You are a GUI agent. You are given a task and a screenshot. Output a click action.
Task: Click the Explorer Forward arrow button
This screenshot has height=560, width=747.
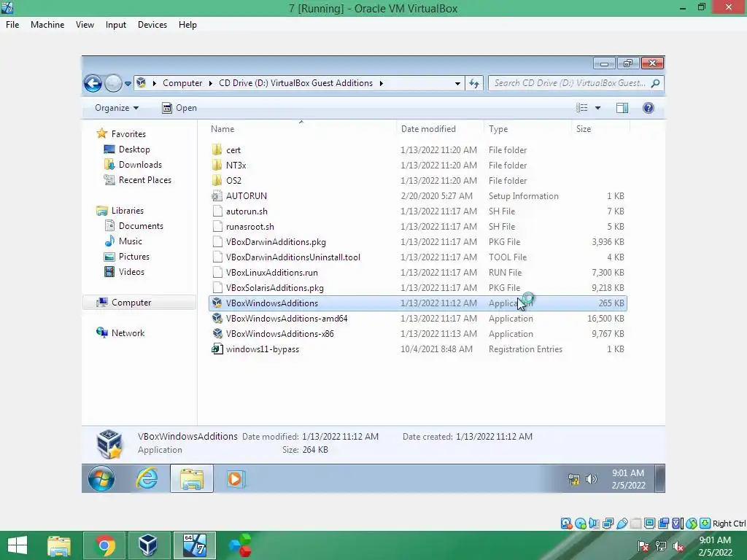[x=113, y=83]
